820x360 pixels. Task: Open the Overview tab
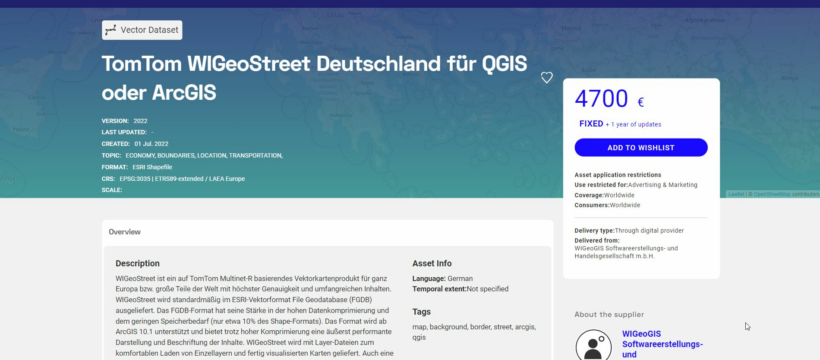pyautogui.click(x=124, y=232)
